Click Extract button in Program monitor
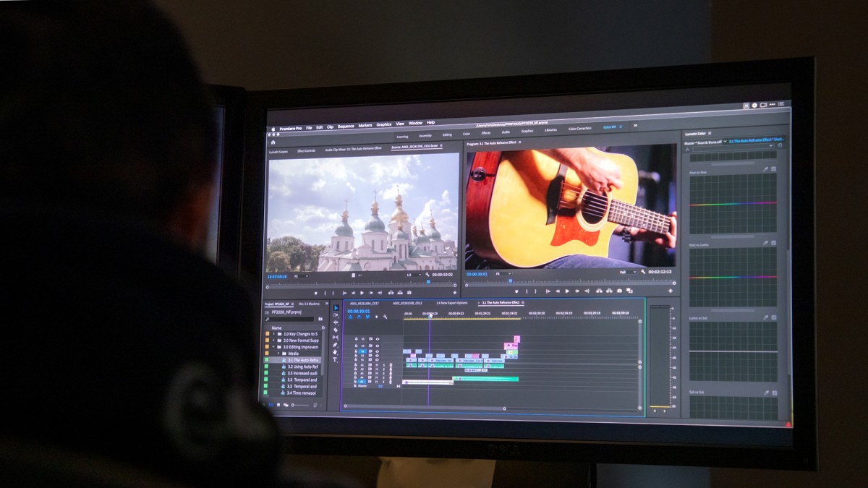Viewport: 868px width, 488px height. (x=609, y=291)
